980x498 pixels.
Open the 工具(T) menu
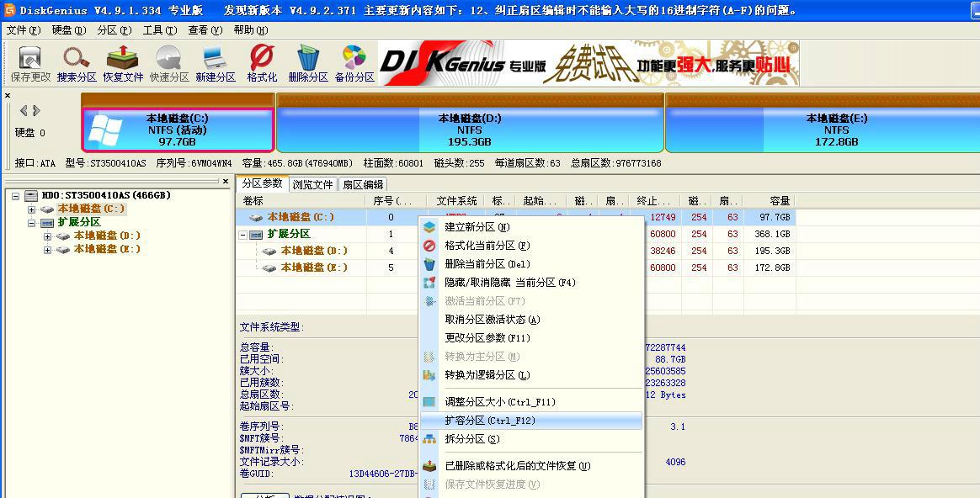click(x=160, y=30)
